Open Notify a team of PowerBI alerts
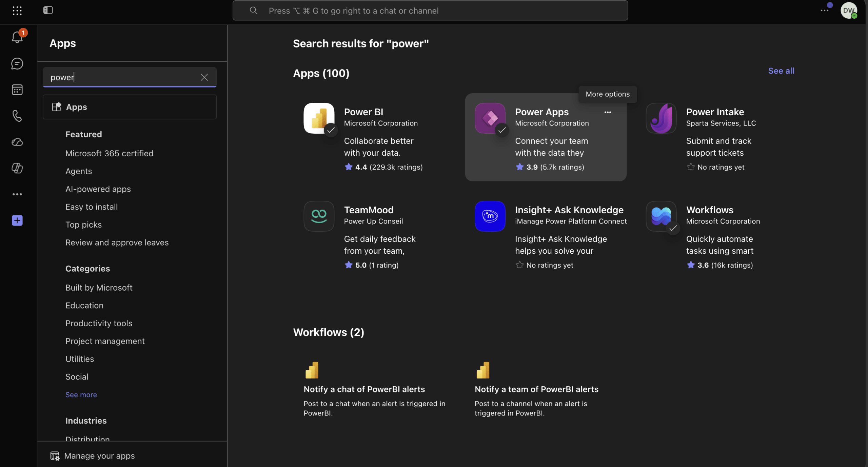The image size is (868, 467). [536, 389]
